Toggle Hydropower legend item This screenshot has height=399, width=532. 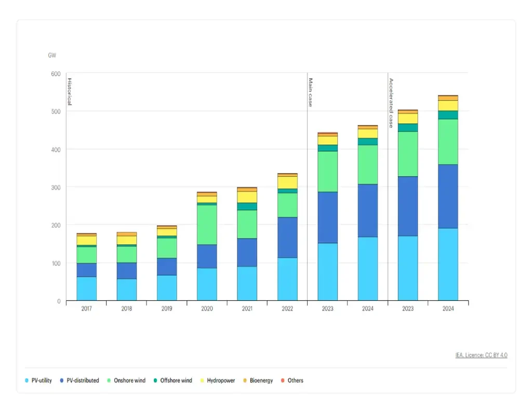217,380
